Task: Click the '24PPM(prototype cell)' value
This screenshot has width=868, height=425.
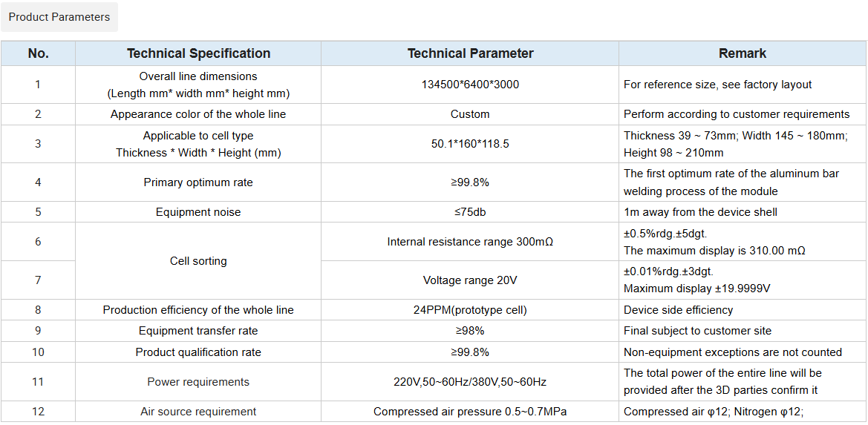Action: point(470,310)
